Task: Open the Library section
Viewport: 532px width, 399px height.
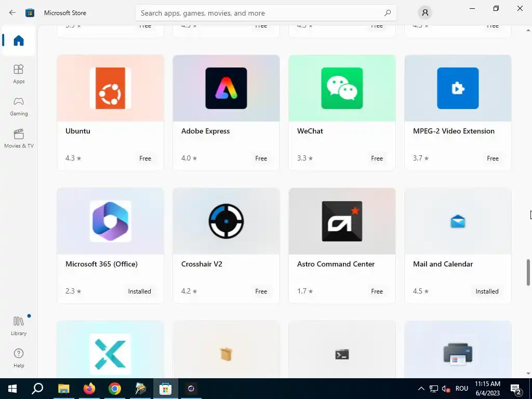Action: coord(19,326)
